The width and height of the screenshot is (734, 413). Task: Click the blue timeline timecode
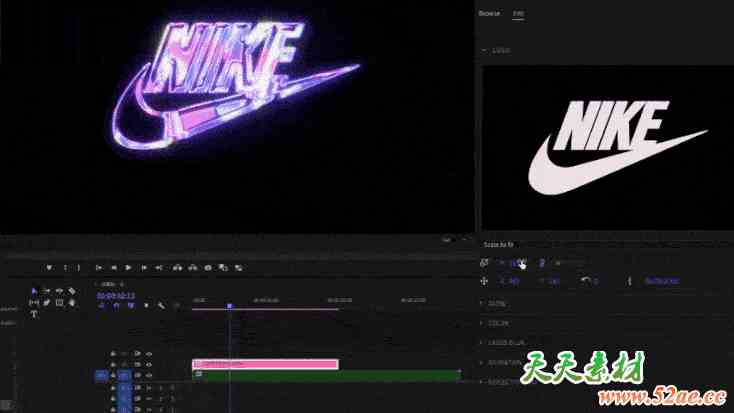coord(116,295)
